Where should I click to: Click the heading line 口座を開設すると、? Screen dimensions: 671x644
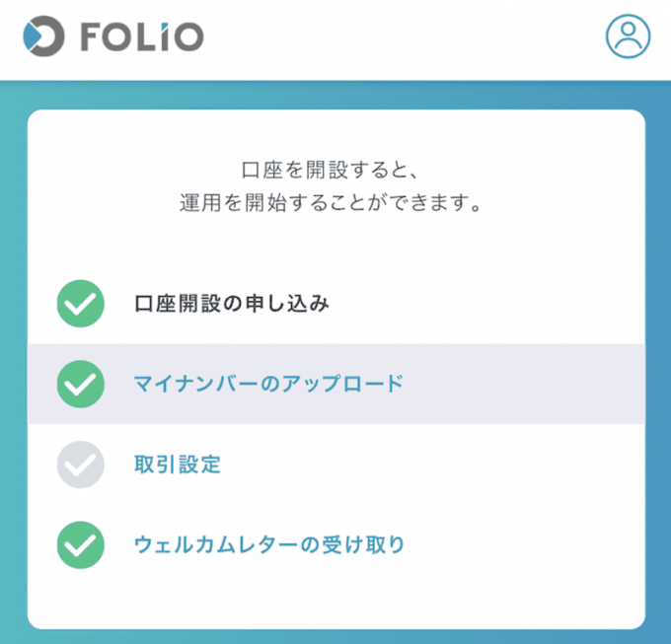click(x=329, y=171)
